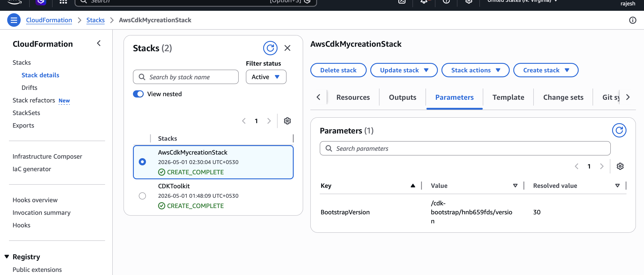Go to previous page of Parameters

576,166
